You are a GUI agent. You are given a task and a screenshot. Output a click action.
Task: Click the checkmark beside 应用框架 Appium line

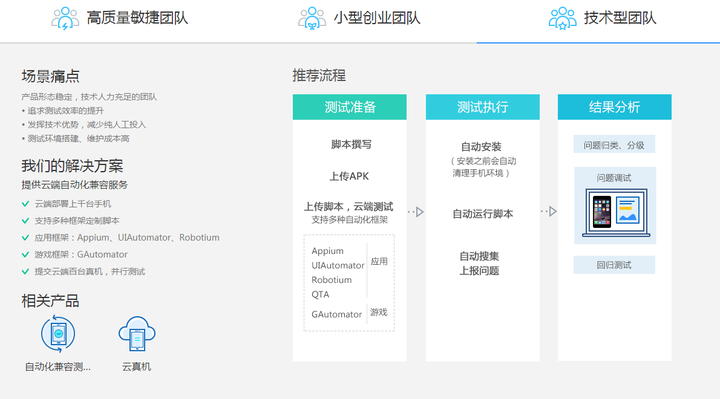(25, 237)
